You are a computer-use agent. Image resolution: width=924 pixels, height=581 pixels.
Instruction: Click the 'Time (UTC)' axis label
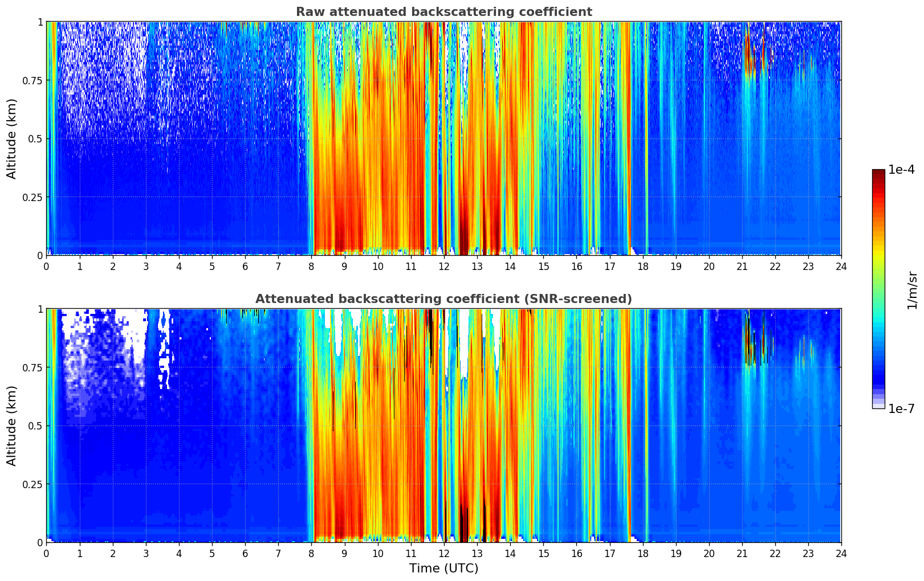[443, 568]
